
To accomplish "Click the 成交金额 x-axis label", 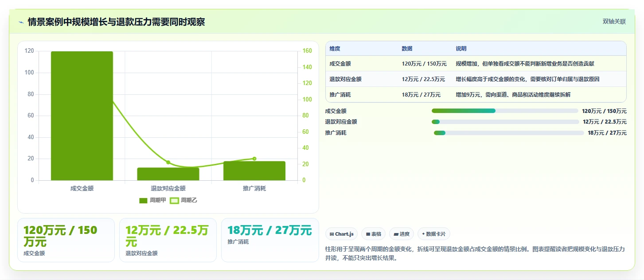I will pyautogui.click(x=82, y=188).
